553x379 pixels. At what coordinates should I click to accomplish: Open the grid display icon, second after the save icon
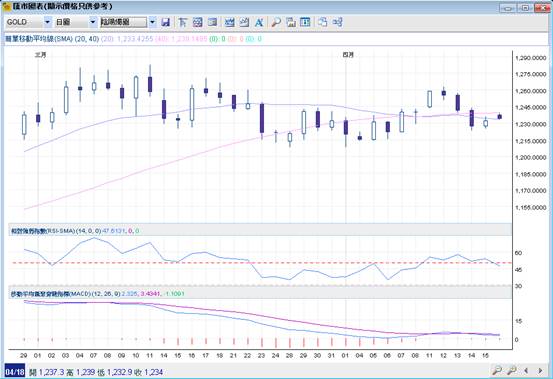(198, 22)
